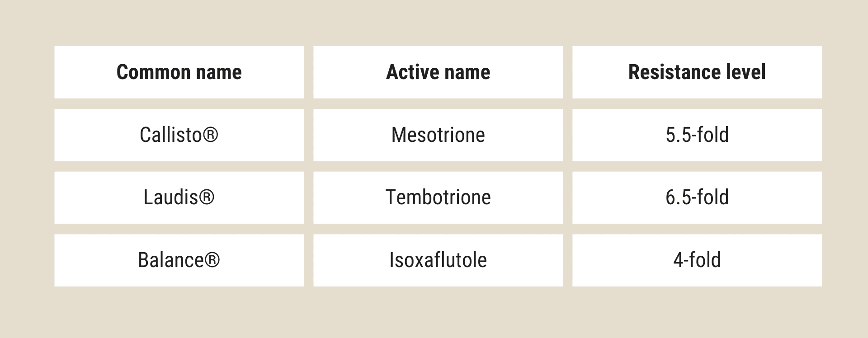Select the Laudis® cell

(179, 197)
